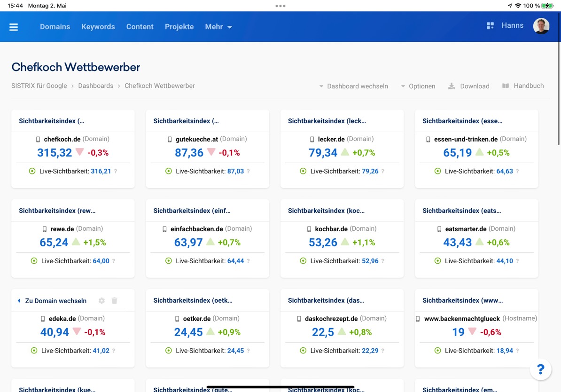This screenshot has height=392, width=561.
Task: Open the user profile avatar
Action: pyautogui.click(x=541, y=26)
